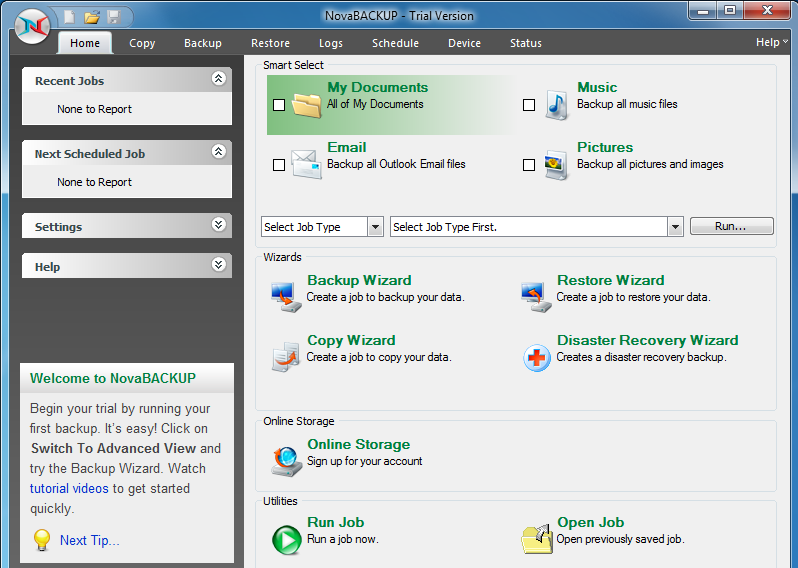Open the Select Job Type dropdown
Image resolution: width=798 pixels, height=568 pixels.
tap(322, 226)
